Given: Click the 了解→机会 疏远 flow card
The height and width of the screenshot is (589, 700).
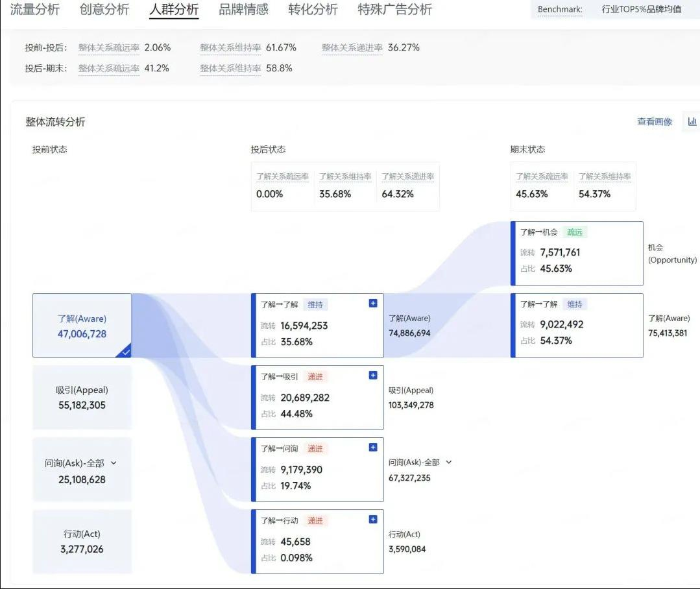Looking at the screenshot, I should pyautogui.click(x=577, y=254).
